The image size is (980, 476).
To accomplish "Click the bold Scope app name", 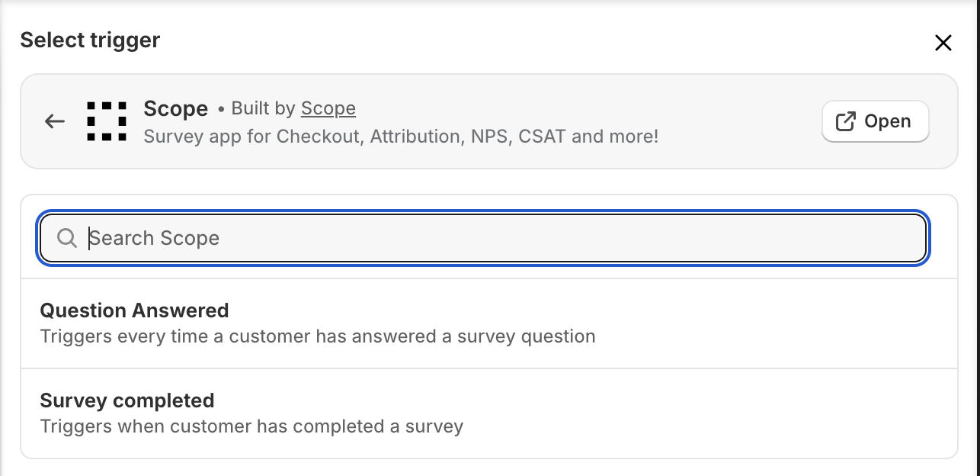I will pyautogui.click(x=175, y=109).
